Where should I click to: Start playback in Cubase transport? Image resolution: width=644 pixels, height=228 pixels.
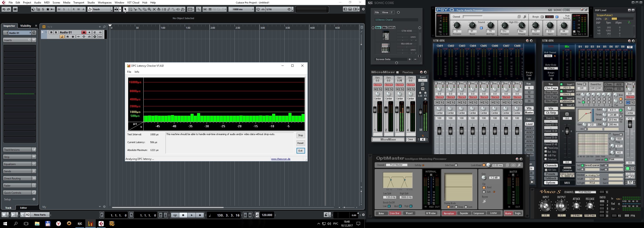tap(191, 215)
